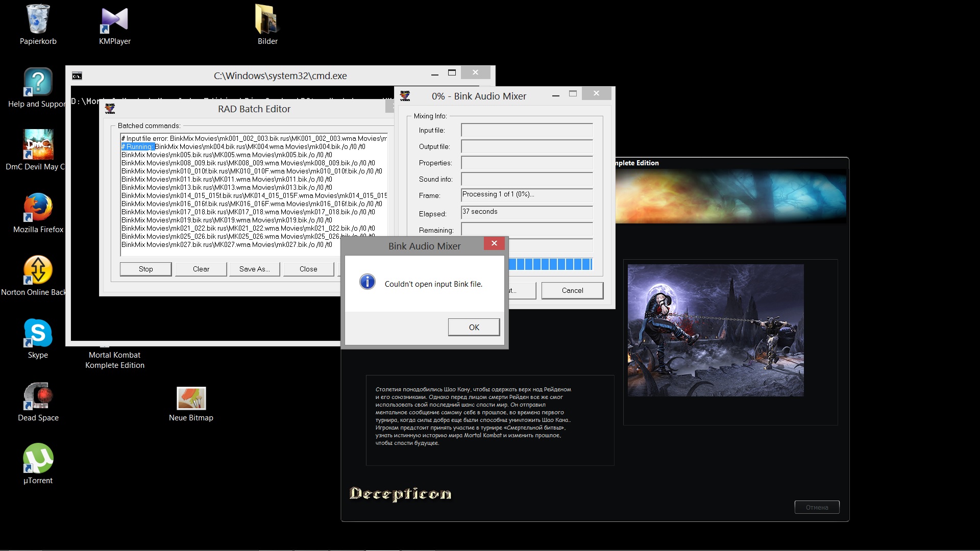The height and width of the screenshot is (551, 980).
Task: Click the cmd.exe window system icon
Action: pyautogui.click(x=77, y=76)
